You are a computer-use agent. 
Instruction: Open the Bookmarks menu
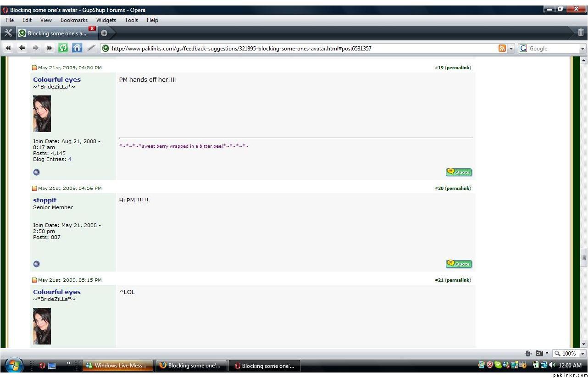(x=74, y=20)
